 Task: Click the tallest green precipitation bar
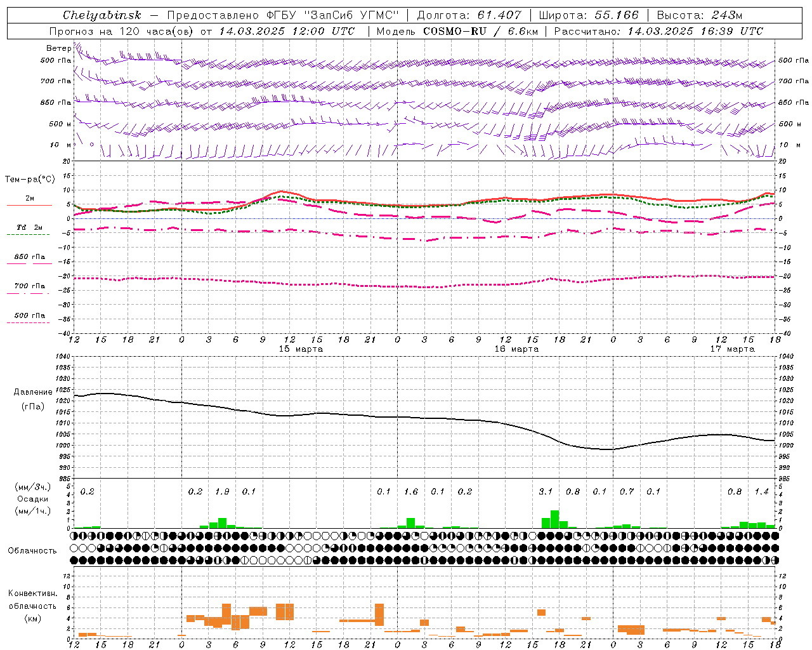pyautogui.click(x=555, y=519)
